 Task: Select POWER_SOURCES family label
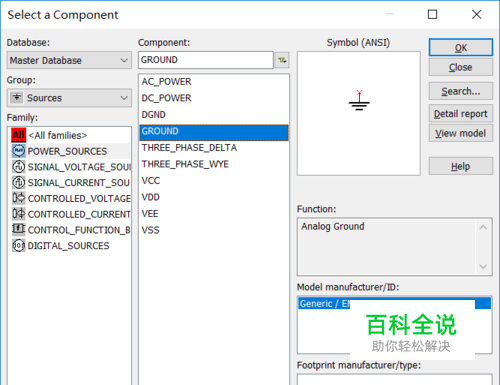pyautogui.click(x=67, y=151)
